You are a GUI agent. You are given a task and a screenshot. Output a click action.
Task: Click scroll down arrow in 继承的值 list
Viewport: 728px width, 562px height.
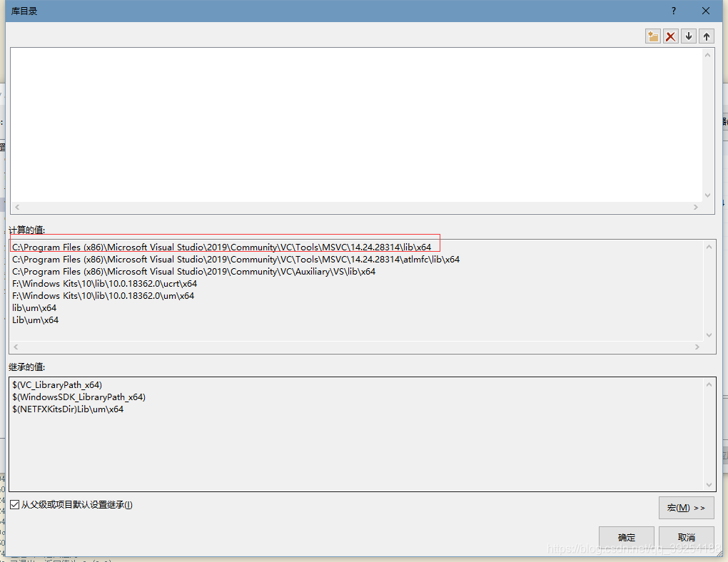(709, 484)
